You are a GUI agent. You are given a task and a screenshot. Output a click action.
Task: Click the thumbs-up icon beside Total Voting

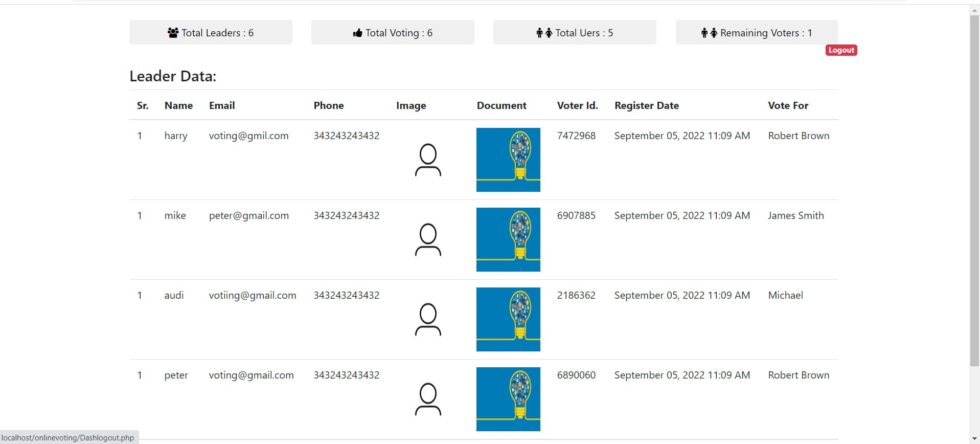click(x=357, y=33)
